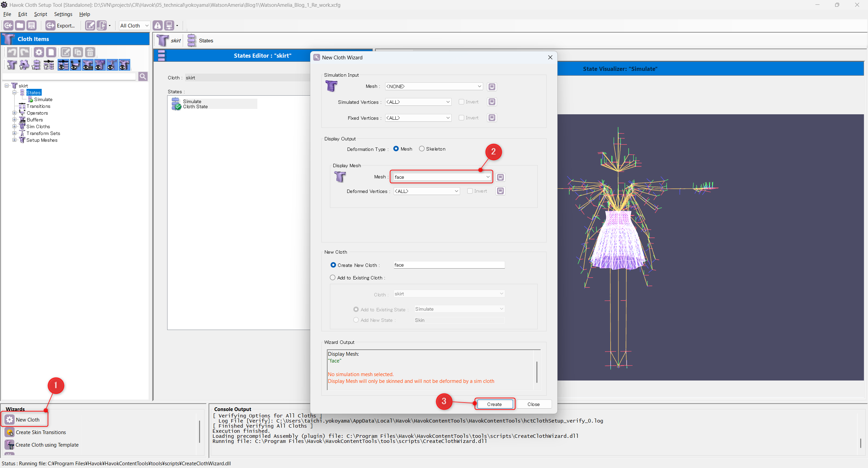Click the copy pages icon in Cloth Items toolbar
868x468 pixels.
(78, 52)
